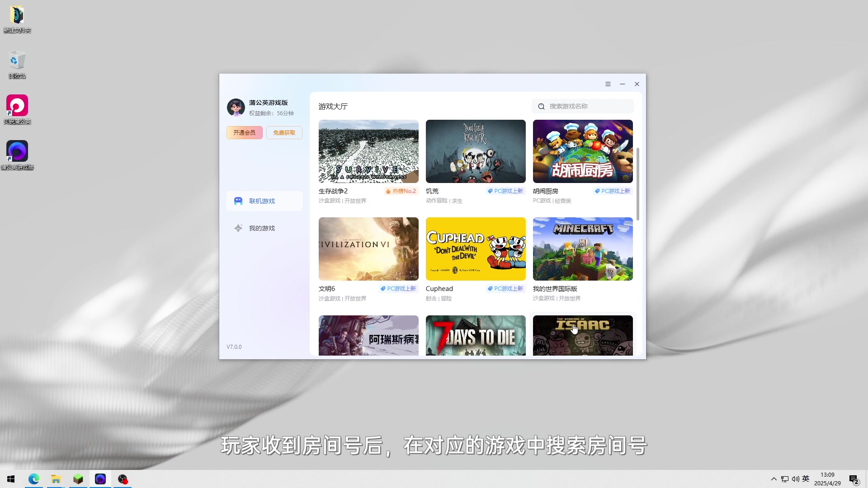Screen dimensions: 868x488
Task: Open File Explorer from taskbar
Action: [56, 479]
